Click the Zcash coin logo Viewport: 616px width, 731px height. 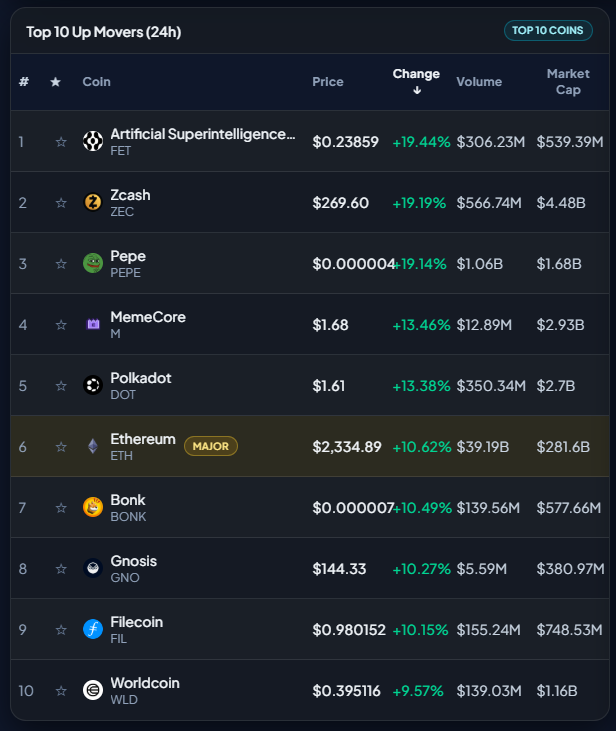pos(93,202)
